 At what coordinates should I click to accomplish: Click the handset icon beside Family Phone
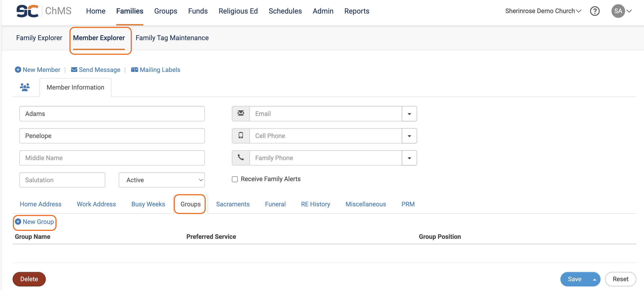[240, 158]
